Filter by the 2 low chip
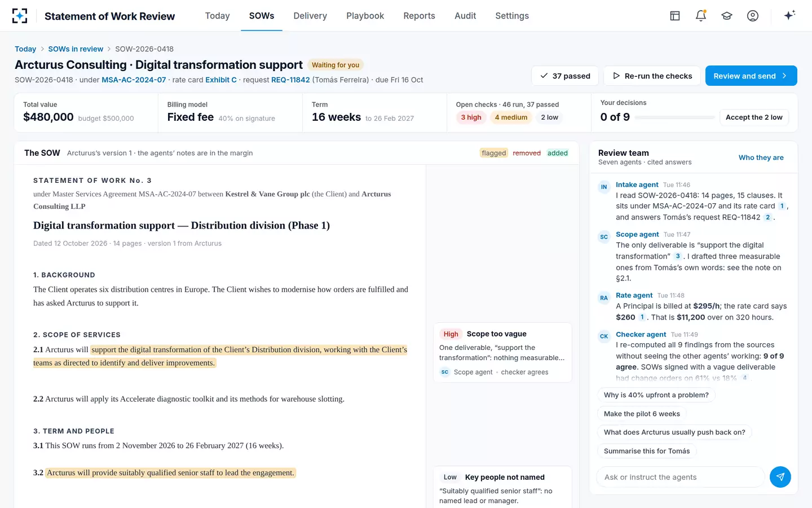 (549, 117)
